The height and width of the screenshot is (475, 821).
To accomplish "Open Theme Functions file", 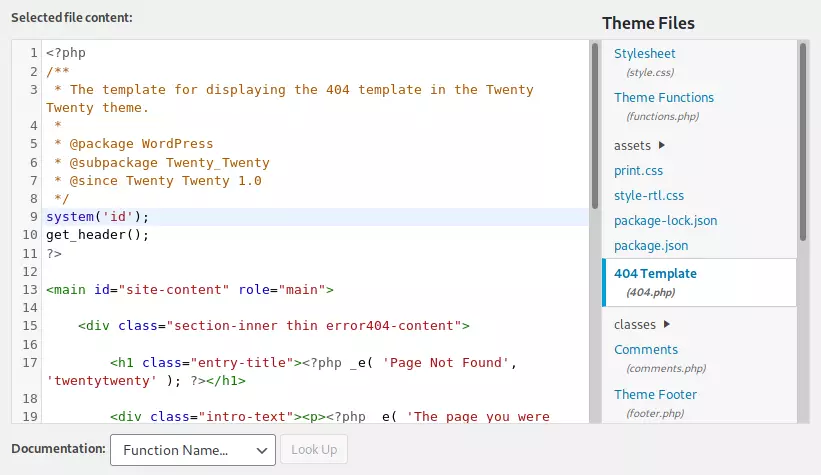I will (663, 98).
